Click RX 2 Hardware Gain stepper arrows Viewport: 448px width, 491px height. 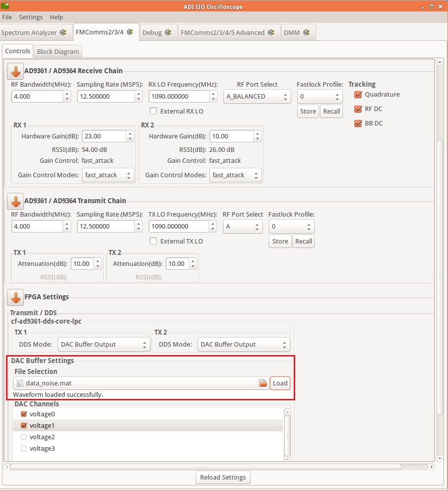tap(257, 136)
